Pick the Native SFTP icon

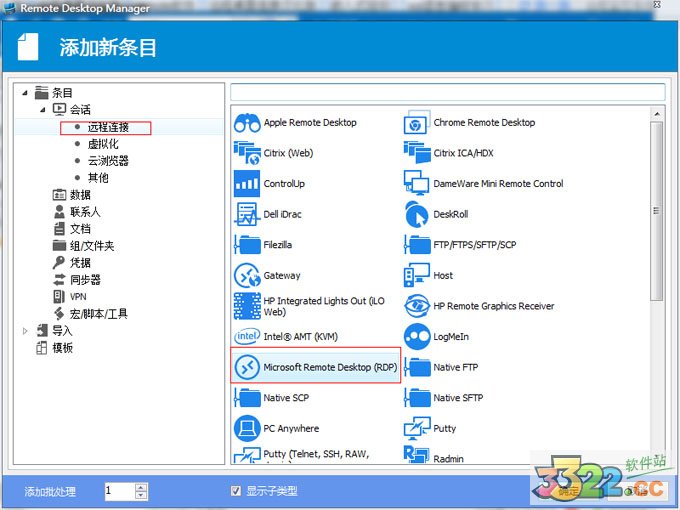click(x=417, y=398)
